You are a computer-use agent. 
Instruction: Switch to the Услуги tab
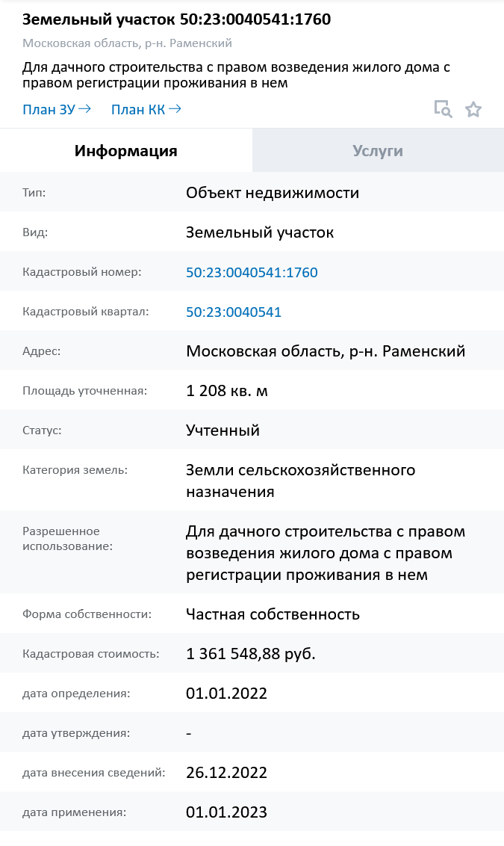click(378, 151)
